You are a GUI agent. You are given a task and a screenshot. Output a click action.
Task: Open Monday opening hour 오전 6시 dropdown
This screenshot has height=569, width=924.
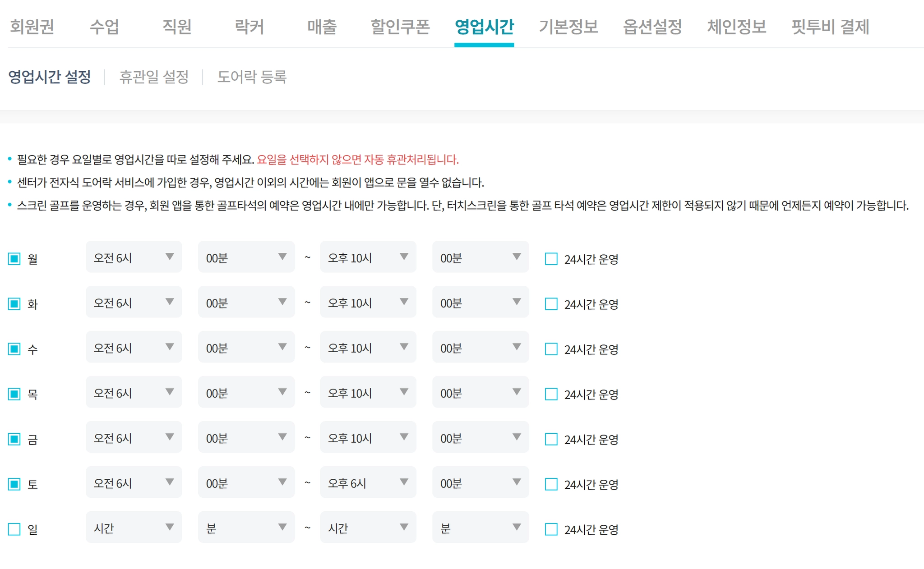(x=134, y=257)
